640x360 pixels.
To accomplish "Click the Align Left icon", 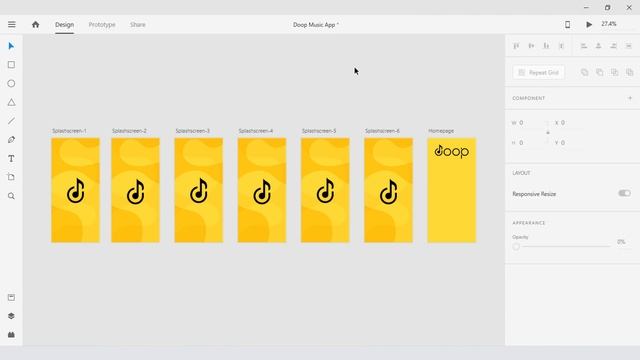I will coord(584,46).
